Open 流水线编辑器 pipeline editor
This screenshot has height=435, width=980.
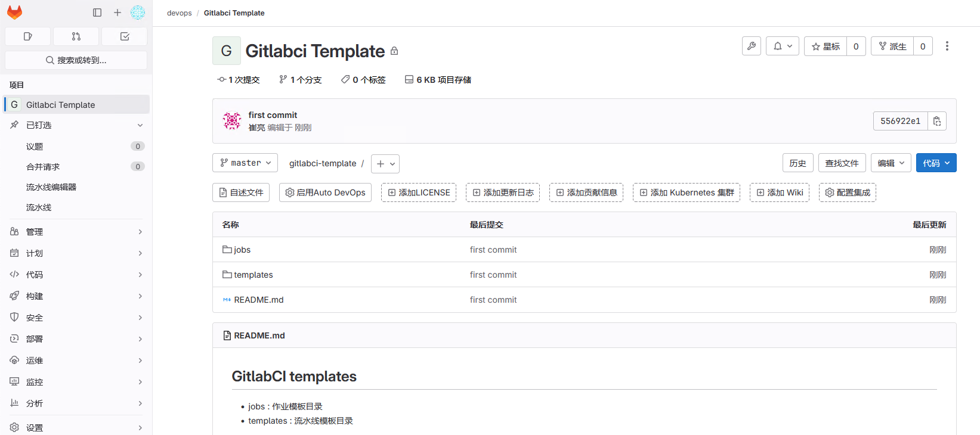(x=76, y=187)
